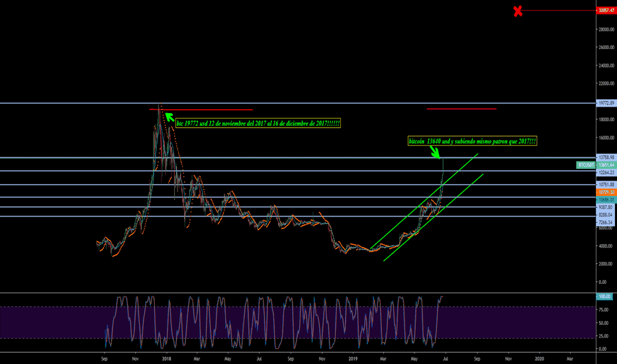Click the 28000.00 price axis label
Image resolution: width=617 pixels, height=364 pixels.
click(x=606, y=30)
